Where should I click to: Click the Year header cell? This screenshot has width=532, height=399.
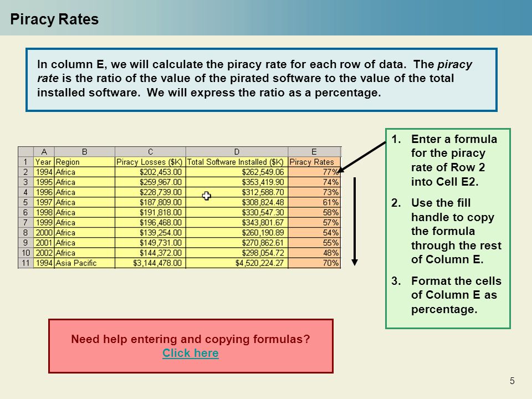[44, 162]
